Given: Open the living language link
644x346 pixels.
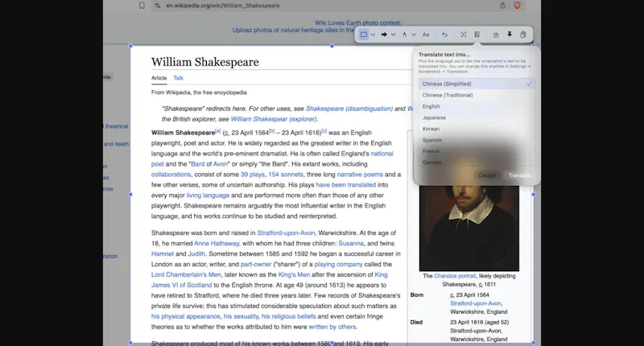Looking at the screenshot, I should tap(208, 196).
